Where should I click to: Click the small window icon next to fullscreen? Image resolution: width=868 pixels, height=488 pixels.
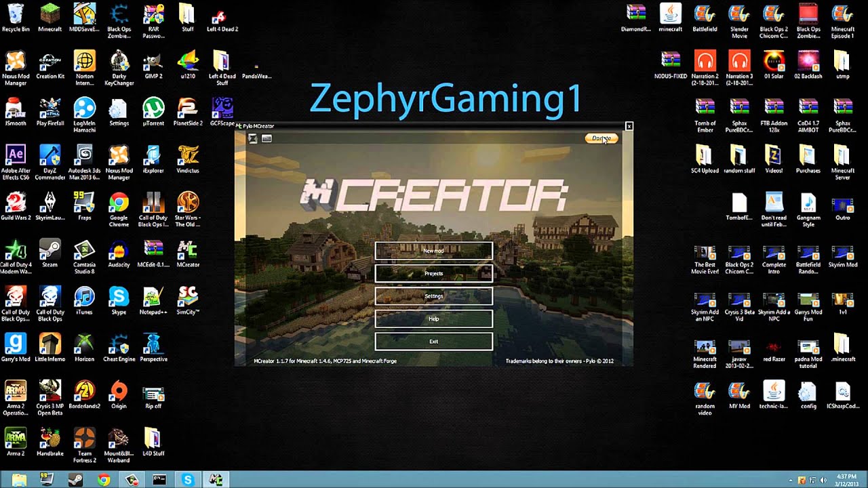pyautogui.click(x=267, y=138)
